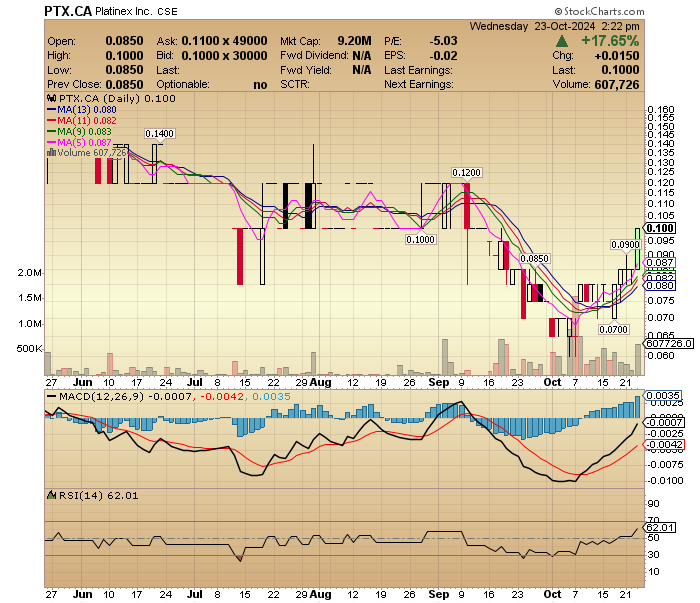Click the 0.087 magenta MA axis tag
This screenshot has height=603, width=700.
(x=660, y=262)
